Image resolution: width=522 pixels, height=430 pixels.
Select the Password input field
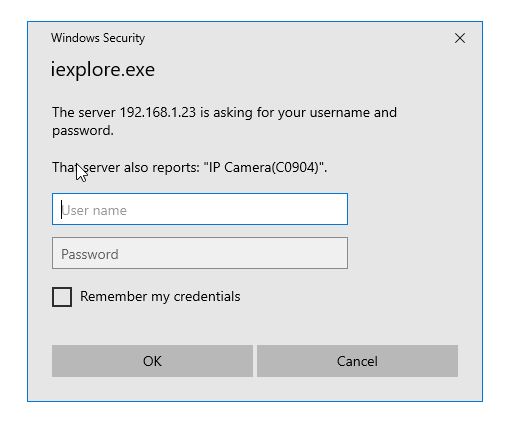click(x=200, y=253)
